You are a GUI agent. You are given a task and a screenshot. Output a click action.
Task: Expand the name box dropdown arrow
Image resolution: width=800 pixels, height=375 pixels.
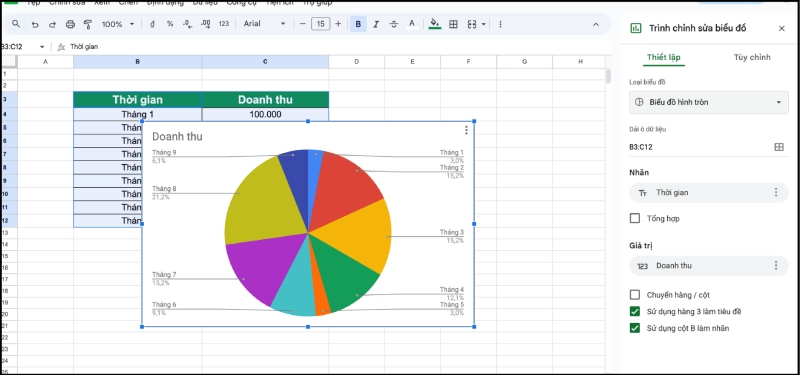42,46
